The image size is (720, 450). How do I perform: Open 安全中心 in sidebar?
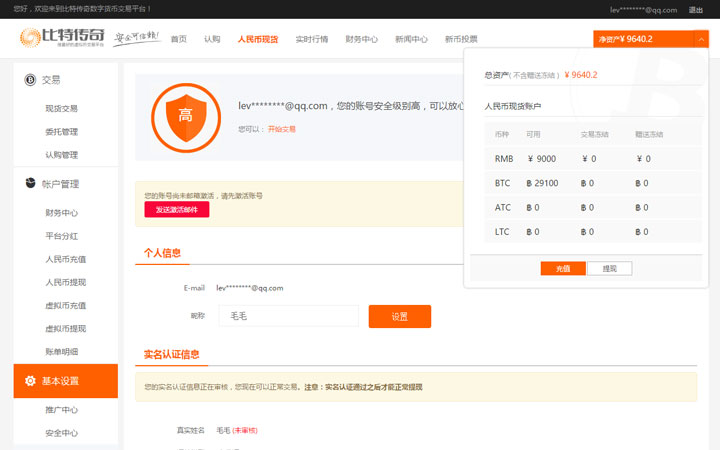pyautogui.click(x=62, y=433)
